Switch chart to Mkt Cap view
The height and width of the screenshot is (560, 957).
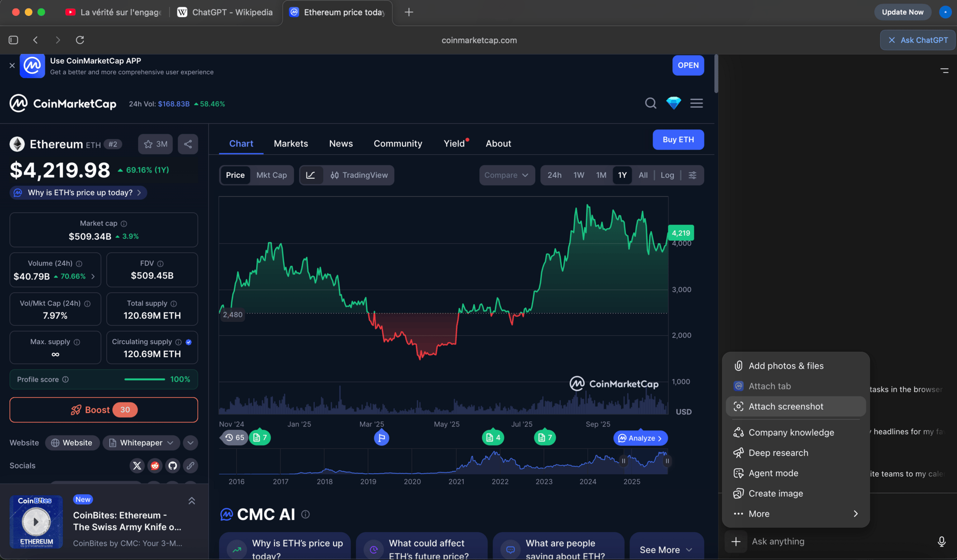(x=271, y=175)
